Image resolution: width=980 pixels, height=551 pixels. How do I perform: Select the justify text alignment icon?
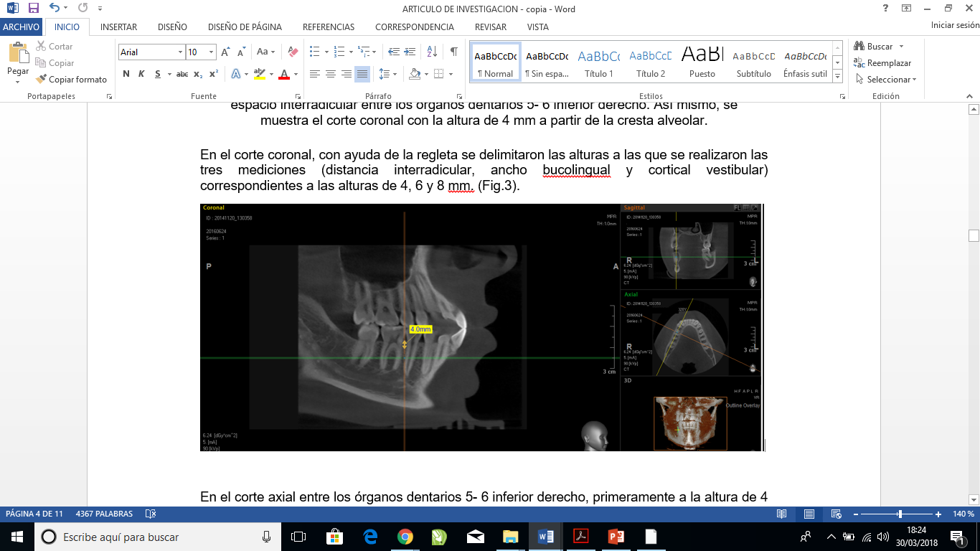click(x=362, y=74)
